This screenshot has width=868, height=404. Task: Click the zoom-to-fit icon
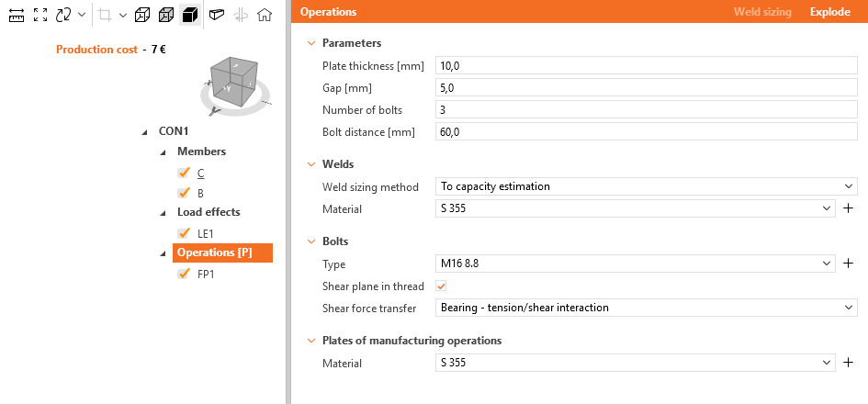click(39, 15)
